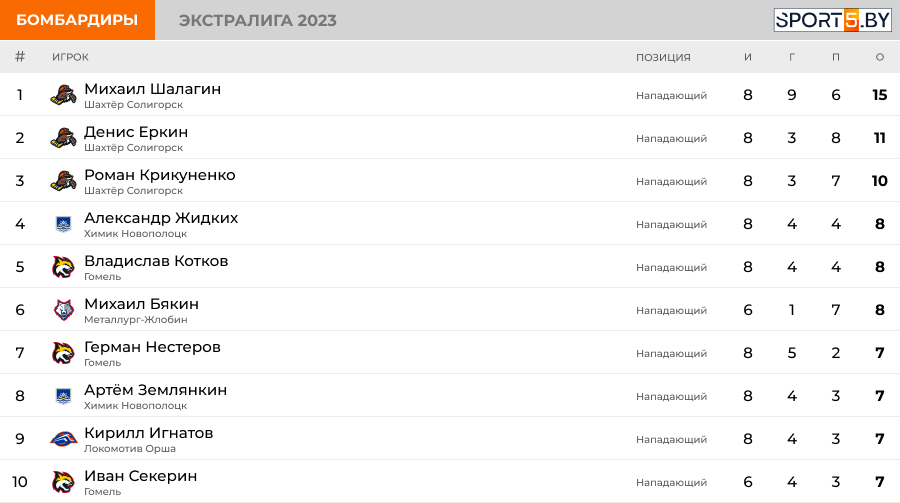Image resolution: width=900 pixels, height=503 pixels.
Task: Click Гомель lynx logo beside Владислав Котков
Action: pyautogui.click(x=64, y=267)
